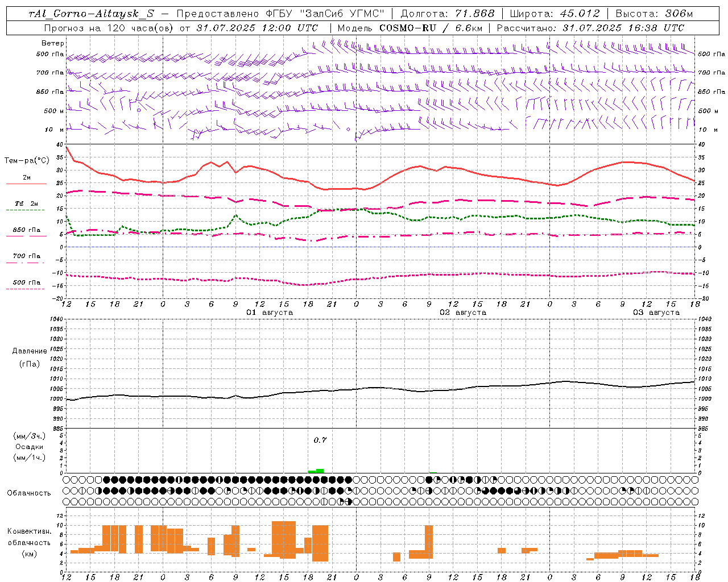Screen dimensions: 728x582
Task: Click the provider text ФГБУ "ЗапСиб УГМС"
Action: click(325, 14)
